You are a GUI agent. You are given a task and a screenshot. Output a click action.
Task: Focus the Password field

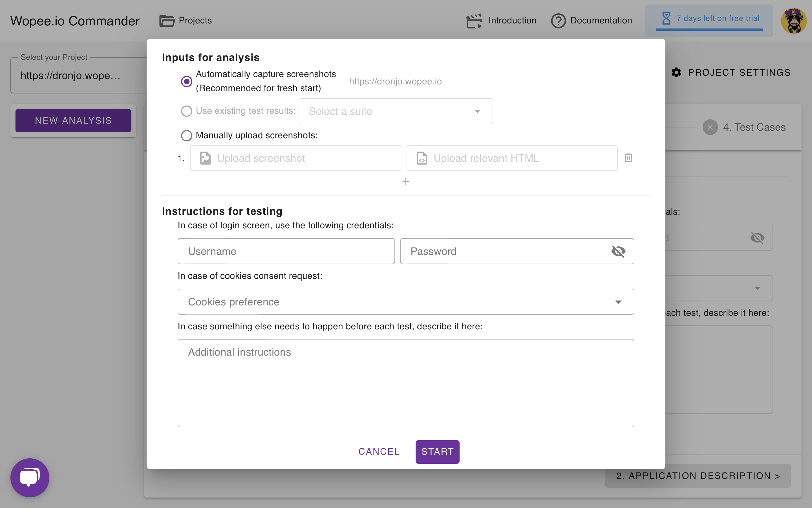tap(517, 251)
